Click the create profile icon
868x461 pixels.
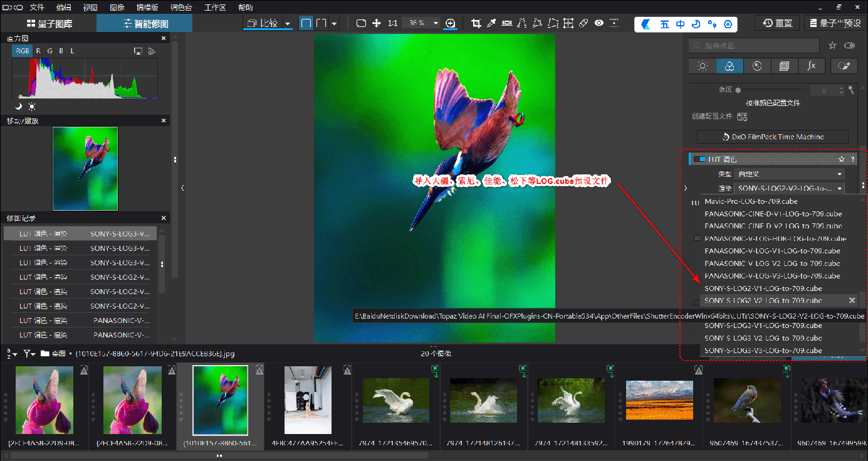pos(742,117)
